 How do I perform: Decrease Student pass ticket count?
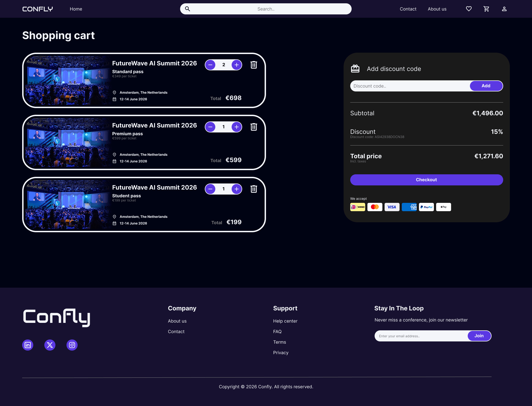[210, 189]
